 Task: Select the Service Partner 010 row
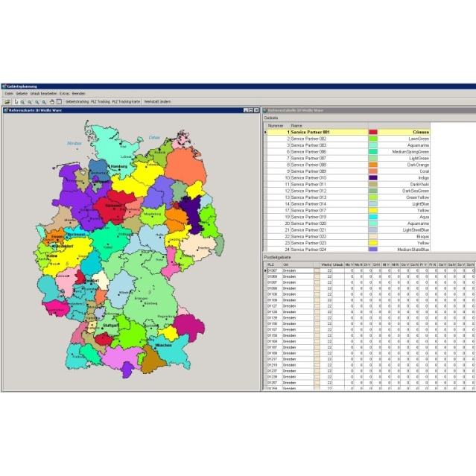click(348, 178)
